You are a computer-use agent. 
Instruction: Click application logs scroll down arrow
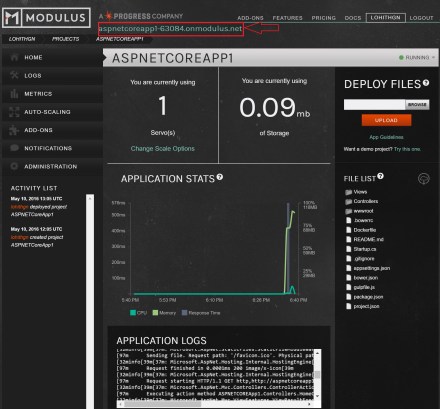pos(318,396)
